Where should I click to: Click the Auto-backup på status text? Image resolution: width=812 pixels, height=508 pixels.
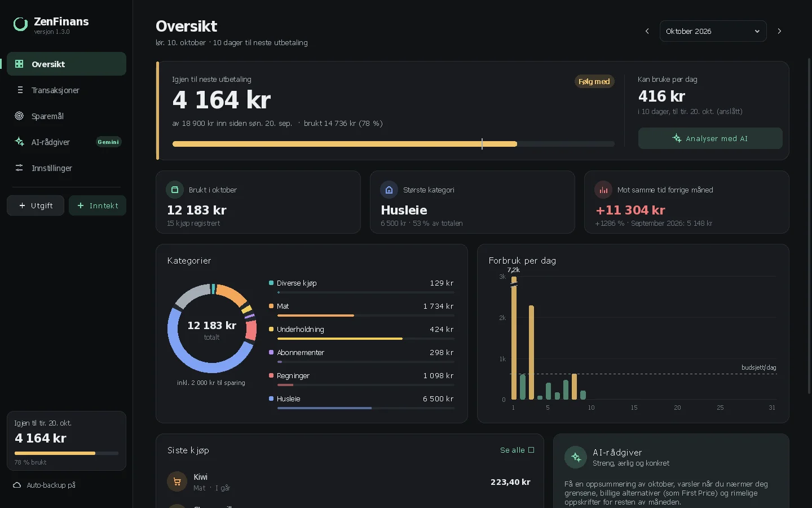click(51, 485)
